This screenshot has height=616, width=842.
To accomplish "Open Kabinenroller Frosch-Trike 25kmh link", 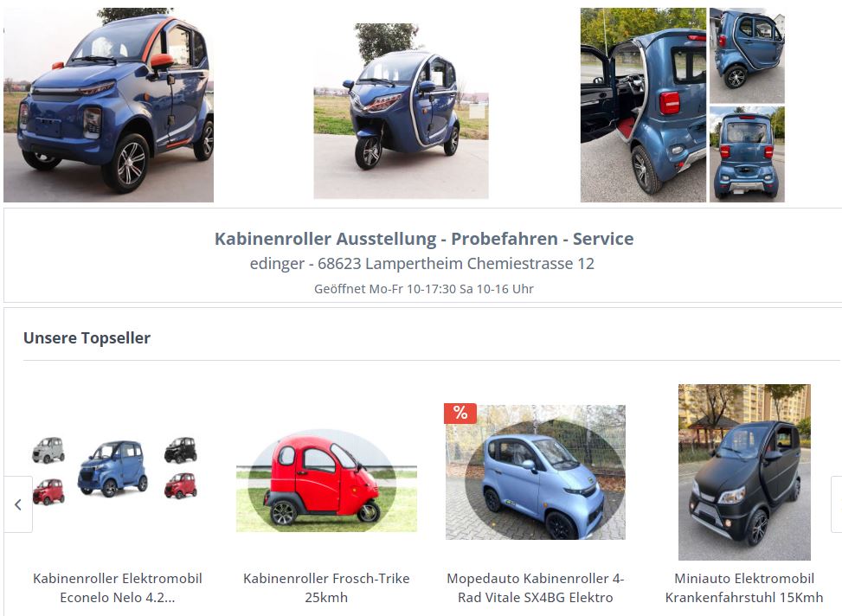I will point(326,587).
